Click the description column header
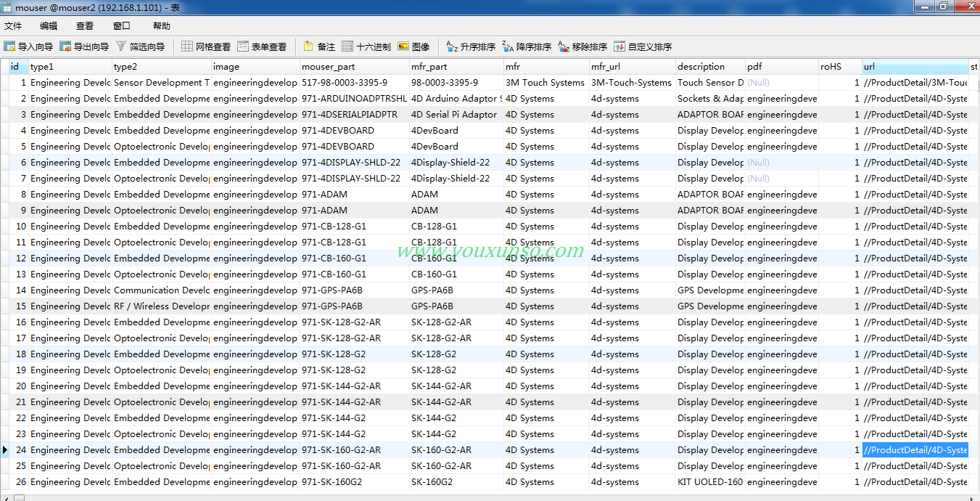 coord(711,67)
